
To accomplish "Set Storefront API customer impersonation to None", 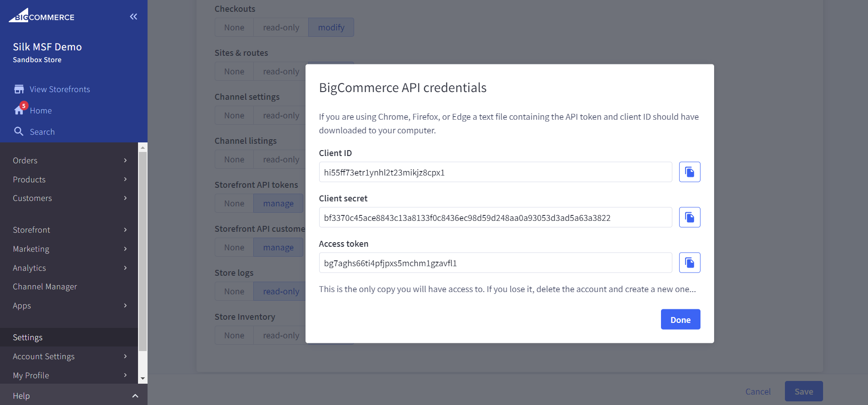I will (x=234, y=247).
